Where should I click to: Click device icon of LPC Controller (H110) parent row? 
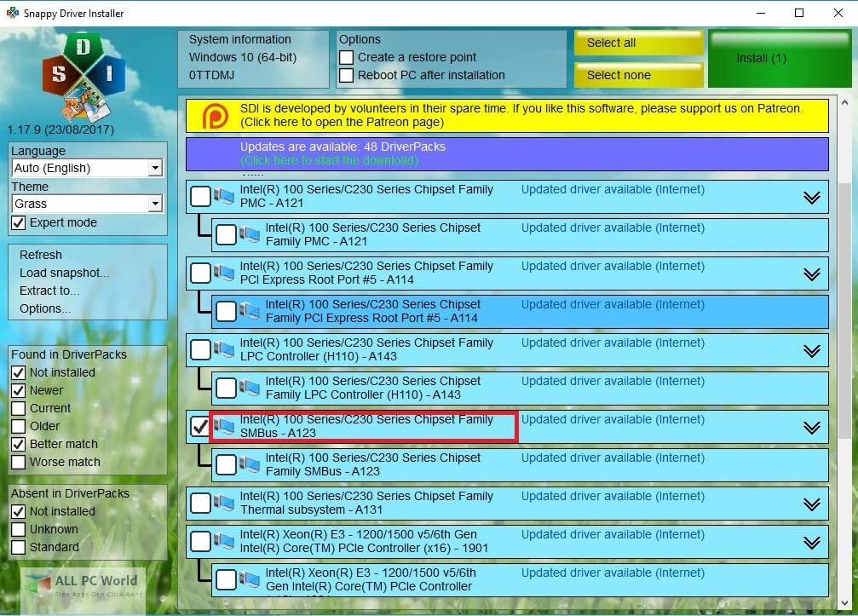[224, 349]
